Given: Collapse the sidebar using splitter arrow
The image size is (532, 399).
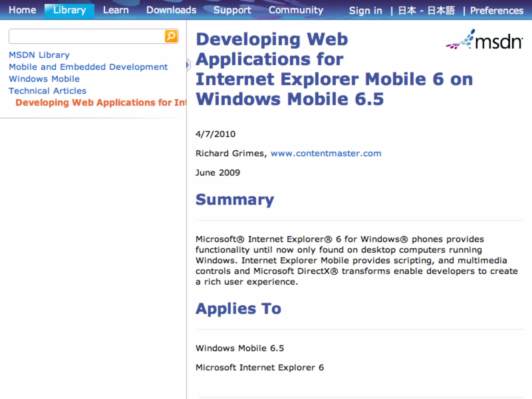Looking at the screenshot, I should coord(188,65).
